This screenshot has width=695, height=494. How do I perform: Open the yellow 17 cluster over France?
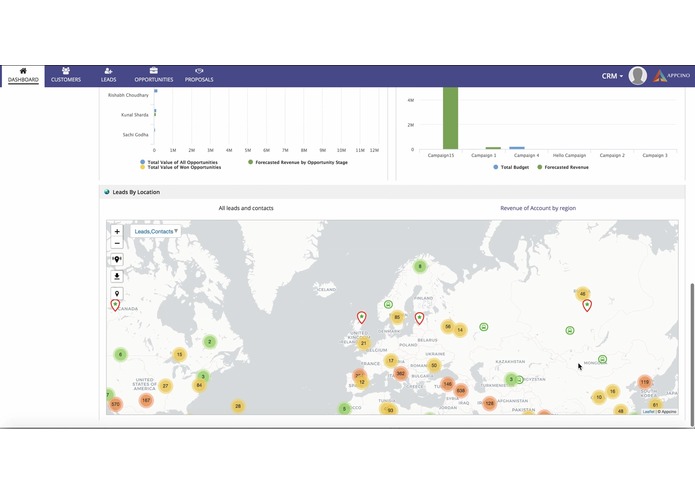[390, 361]
